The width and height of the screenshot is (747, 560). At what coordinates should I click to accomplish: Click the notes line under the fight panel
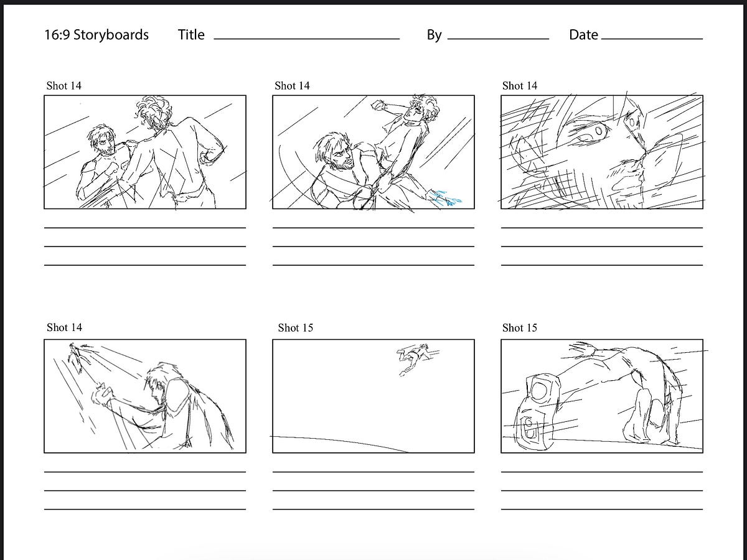click(146, 228)
